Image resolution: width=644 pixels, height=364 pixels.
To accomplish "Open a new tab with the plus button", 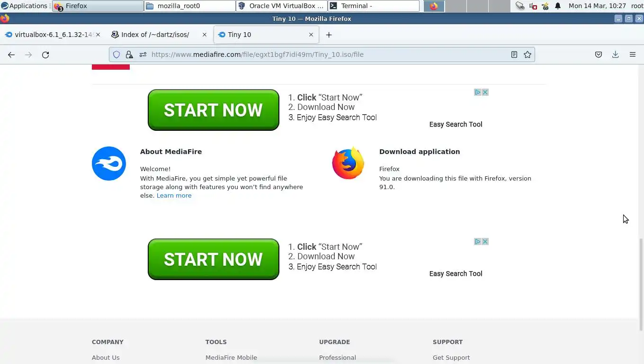I will pyautogui.click(x=329, y=35).
